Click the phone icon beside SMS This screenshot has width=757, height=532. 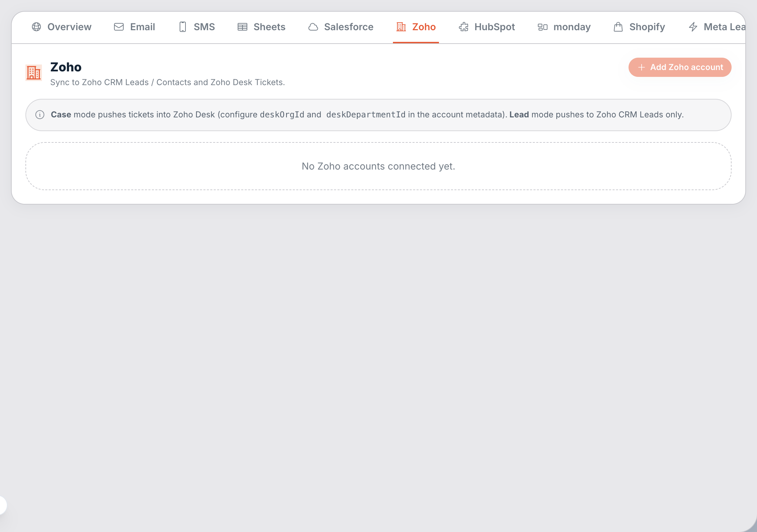point(183,27)
